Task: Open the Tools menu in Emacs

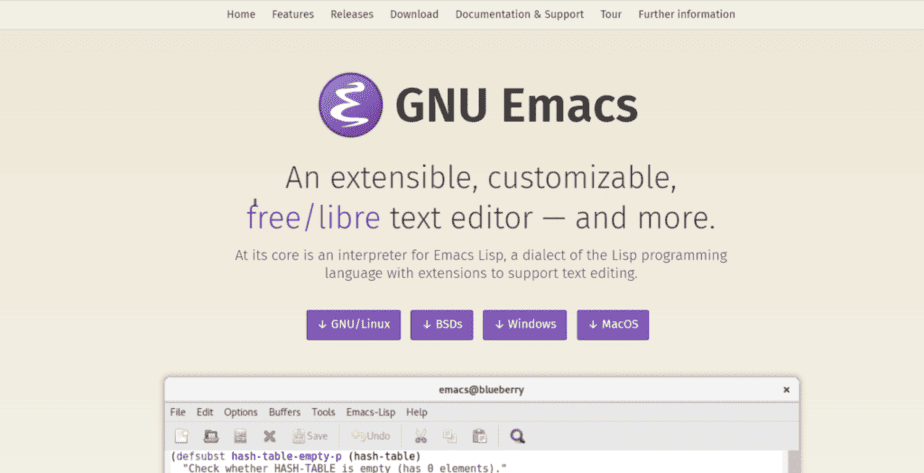Action: (323, 412)
